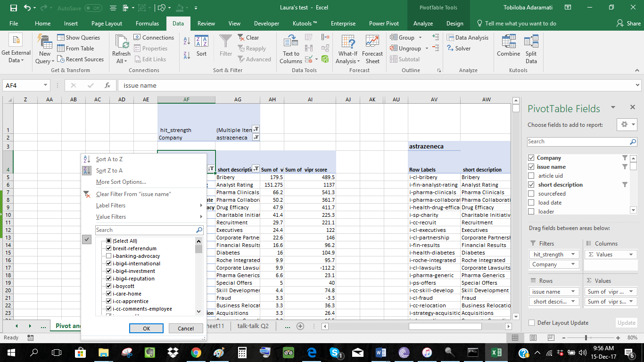This screenshot has width=644, height=362.
Task: Click OK in the filter popup
Action: click(x=146, y=329)
